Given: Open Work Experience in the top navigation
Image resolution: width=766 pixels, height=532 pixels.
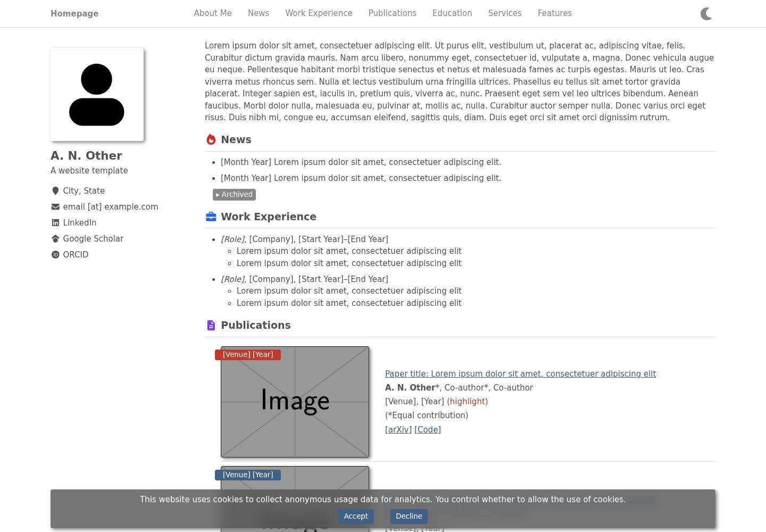Looking at the screenshot, I should pos(319,13).
